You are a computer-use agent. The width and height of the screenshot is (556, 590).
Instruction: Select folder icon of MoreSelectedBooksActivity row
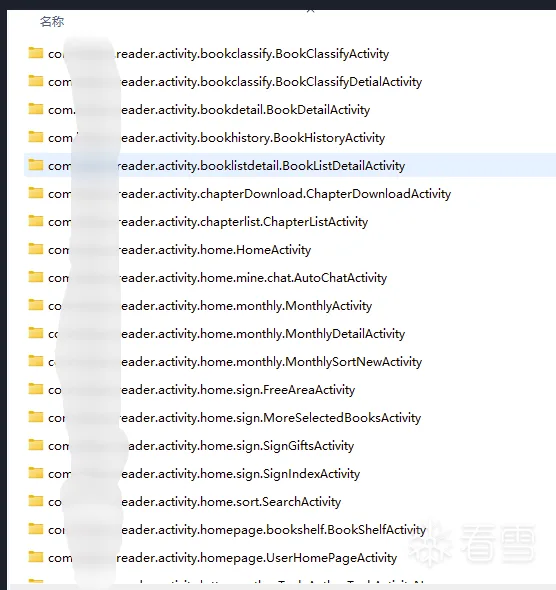coord(36,417)
